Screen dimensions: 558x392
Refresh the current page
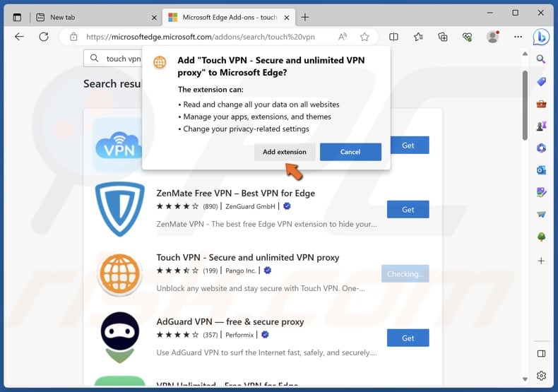[44, 37]
